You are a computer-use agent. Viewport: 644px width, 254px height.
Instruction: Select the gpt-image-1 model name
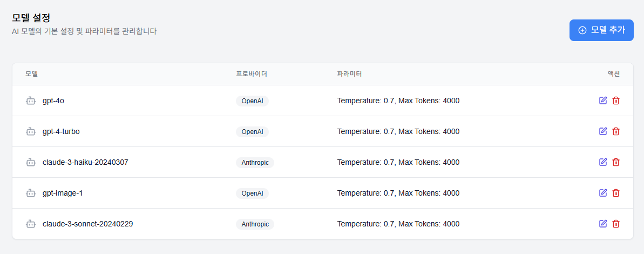(63, 193)
